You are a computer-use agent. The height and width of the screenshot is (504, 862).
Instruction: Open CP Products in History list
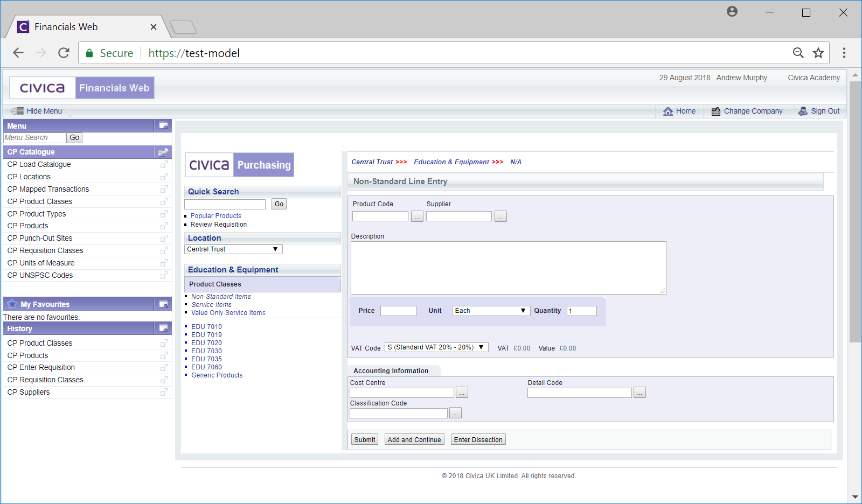27,355
